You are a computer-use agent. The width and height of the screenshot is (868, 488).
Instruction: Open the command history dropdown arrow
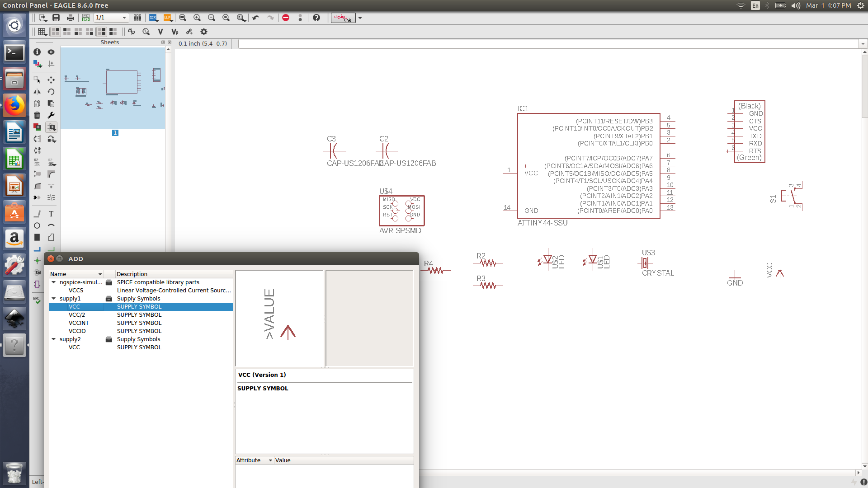(863, 44)
